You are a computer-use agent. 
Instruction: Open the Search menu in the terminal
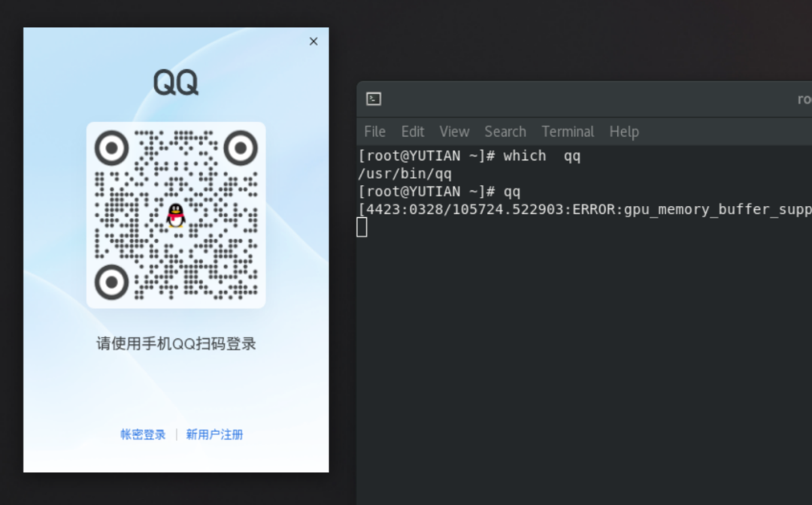tap(505, 132)
